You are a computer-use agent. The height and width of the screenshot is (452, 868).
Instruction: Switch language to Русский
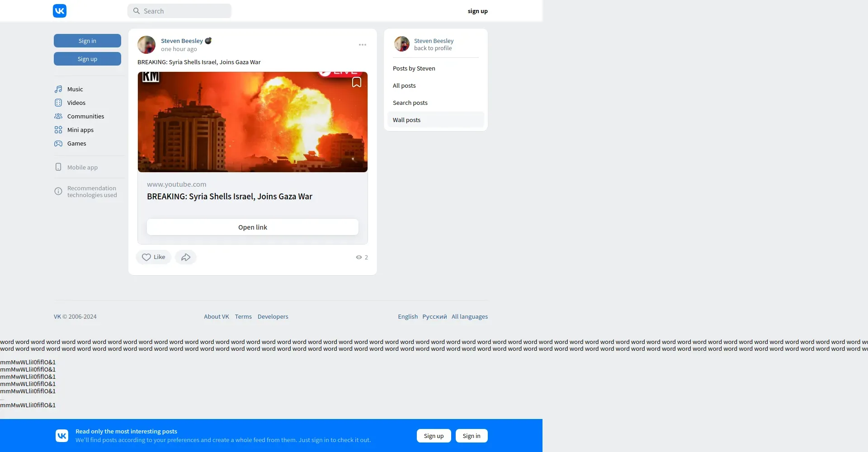pyautogui.click(x=434, y=316)
